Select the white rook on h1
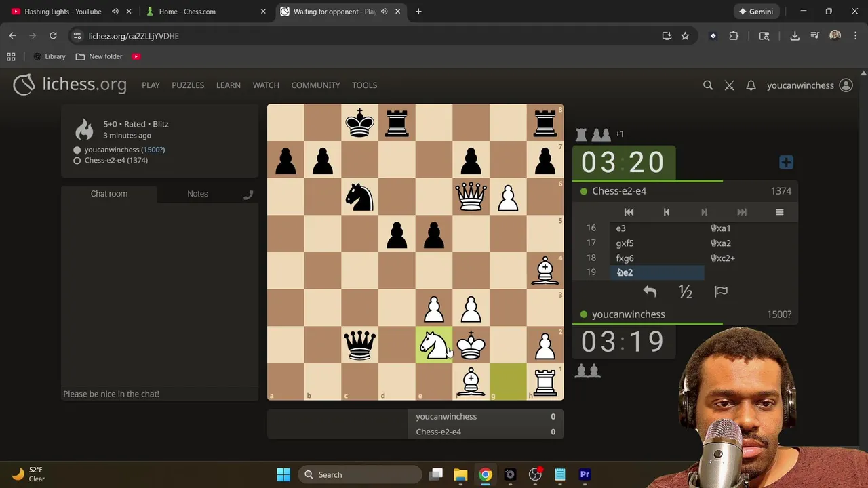The image size is (868, 488). (x=545, y=382)
